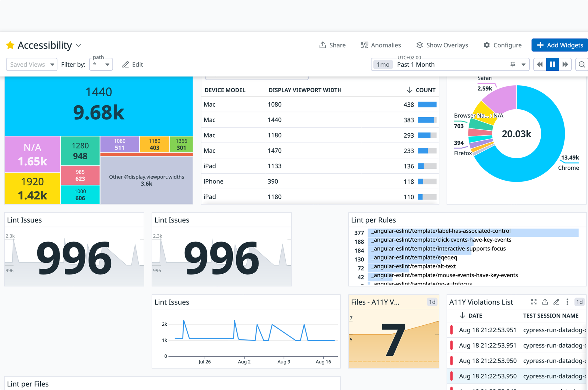Export the A11Y Violations List widget
The width and height of the screenshot is (588, 390).
pos(545,302)
